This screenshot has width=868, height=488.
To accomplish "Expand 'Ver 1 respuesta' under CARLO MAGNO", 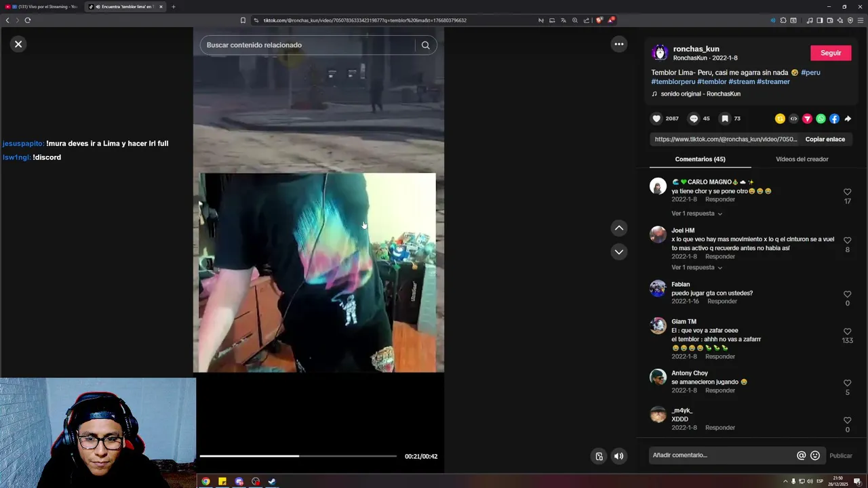I will pos(696,213).
